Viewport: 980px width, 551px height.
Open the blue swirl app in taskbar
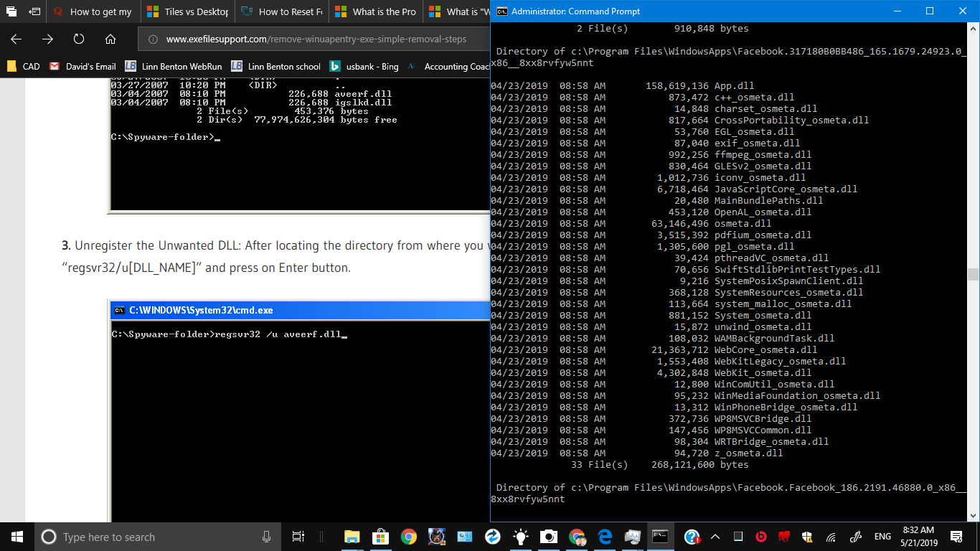point(493,537)
